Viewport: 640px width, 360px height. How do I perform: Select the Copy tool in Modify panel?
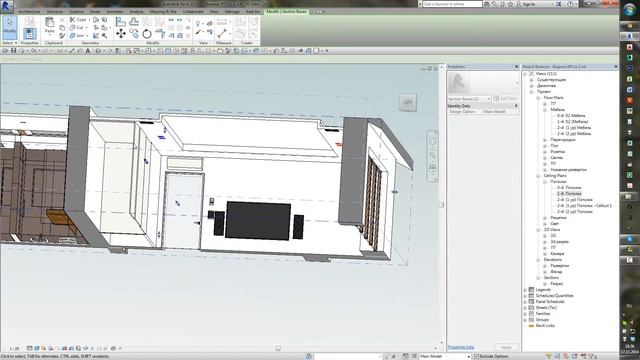pos(134,34)
